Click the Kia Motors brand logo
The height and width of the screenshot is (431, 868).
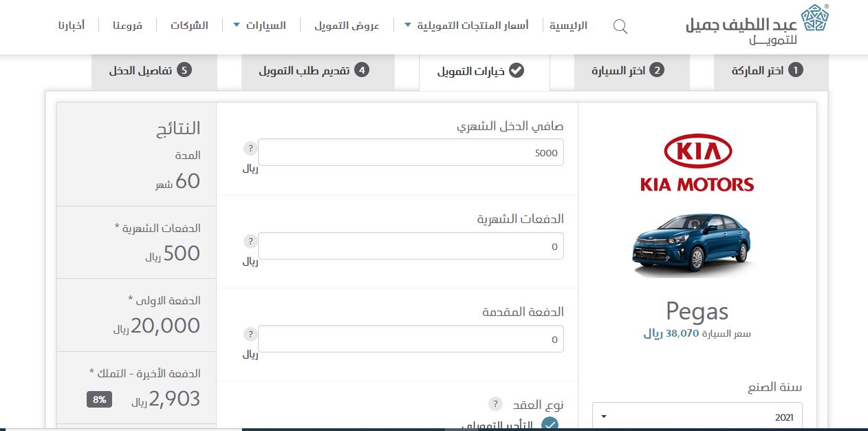[x=697, y=162]
